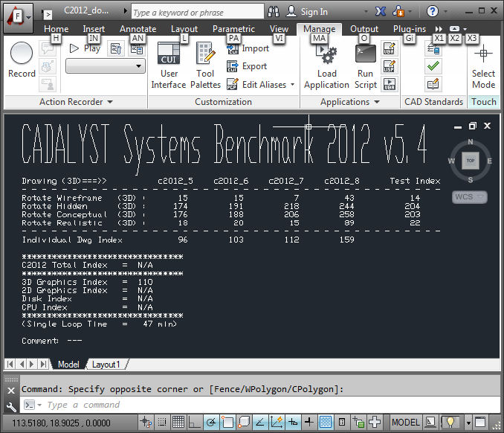Screen dimensions: 504x433
Task: Switch to the Insert ribbon tab
Action: [x=94, y=29]
